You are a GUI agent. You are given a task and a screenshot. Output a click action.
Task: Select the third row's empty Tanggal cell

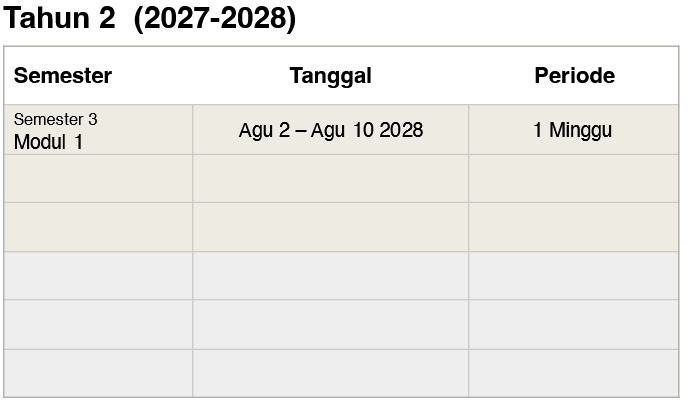click(x=330, y=227)
